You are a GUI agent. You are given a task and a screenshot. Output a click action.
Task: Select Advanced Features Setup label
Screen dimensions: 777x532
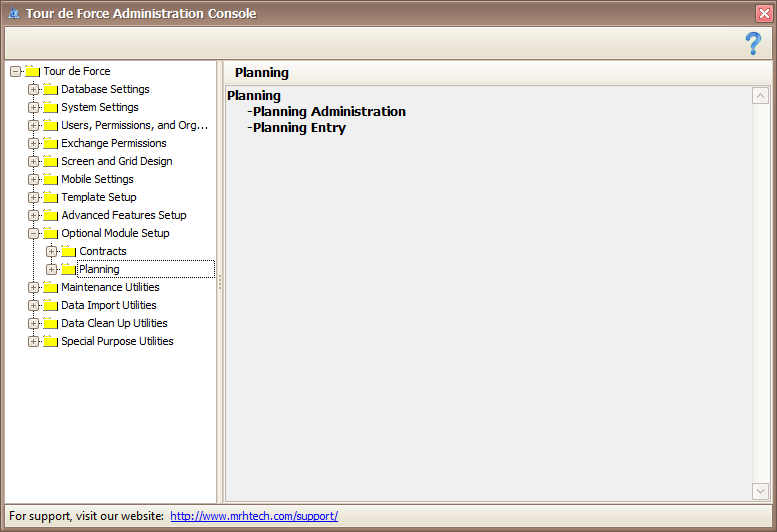pos(123,215)
